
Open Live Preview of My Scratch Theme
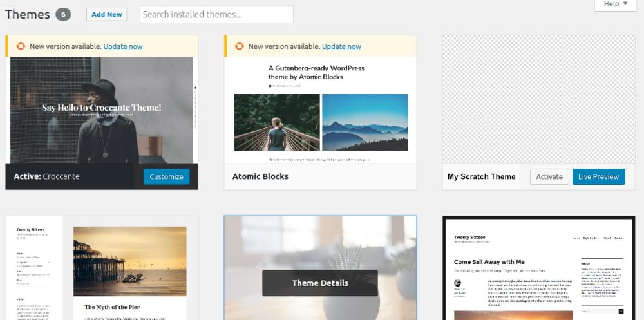598,176
